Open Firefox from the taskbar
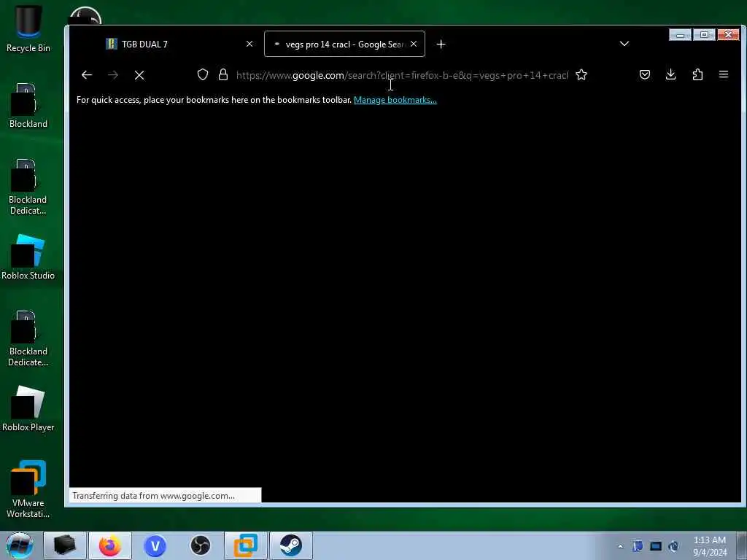 click(x=110, y=545)
